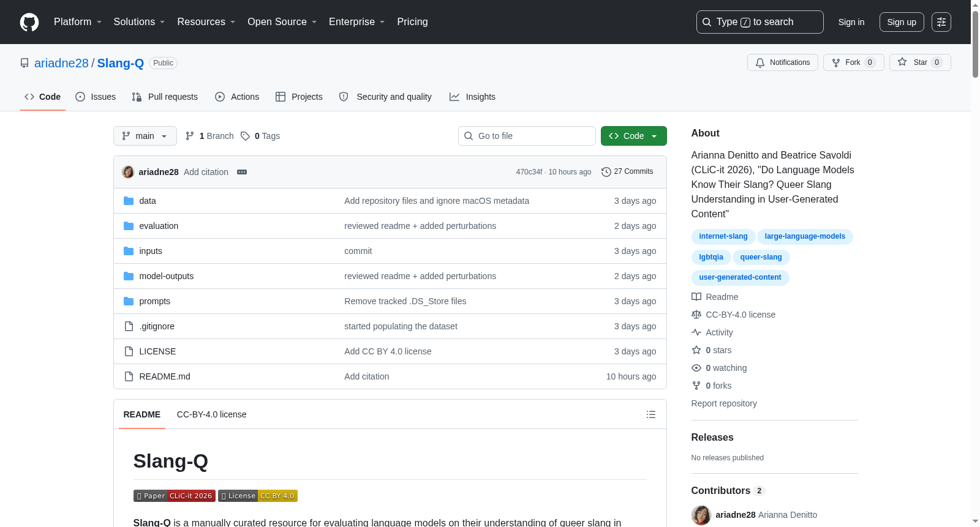980x527 pixels.
Task: Click the ellipsis commit message expander
Action: click(242, 172)
